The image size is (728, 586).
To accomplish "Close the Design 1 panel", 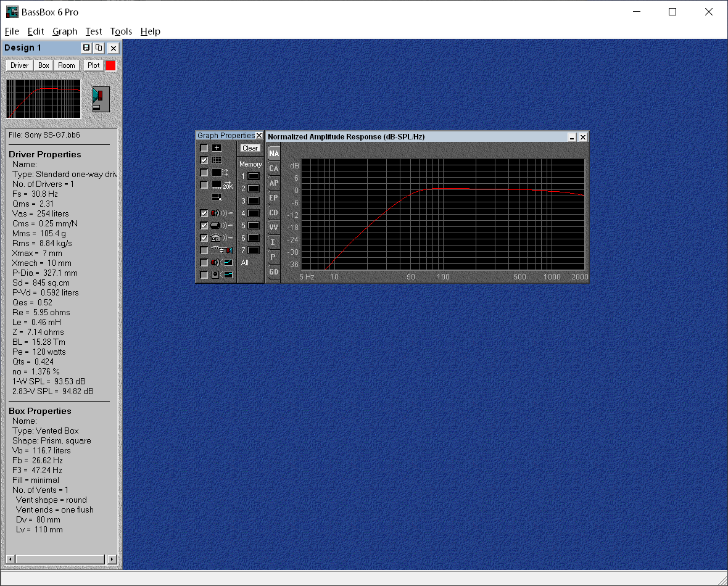I will point(114,48).
